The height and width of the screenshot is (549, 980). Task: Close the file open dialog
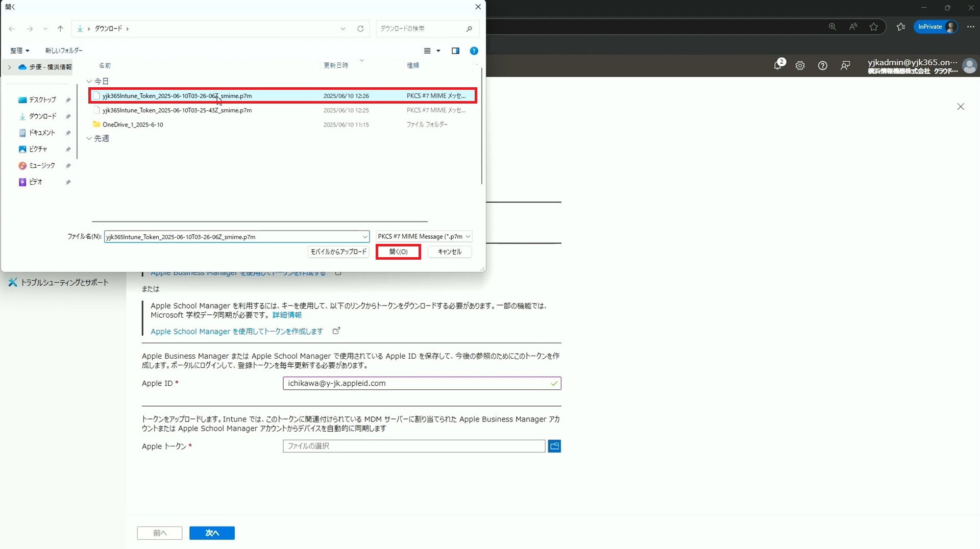[478, 7]
